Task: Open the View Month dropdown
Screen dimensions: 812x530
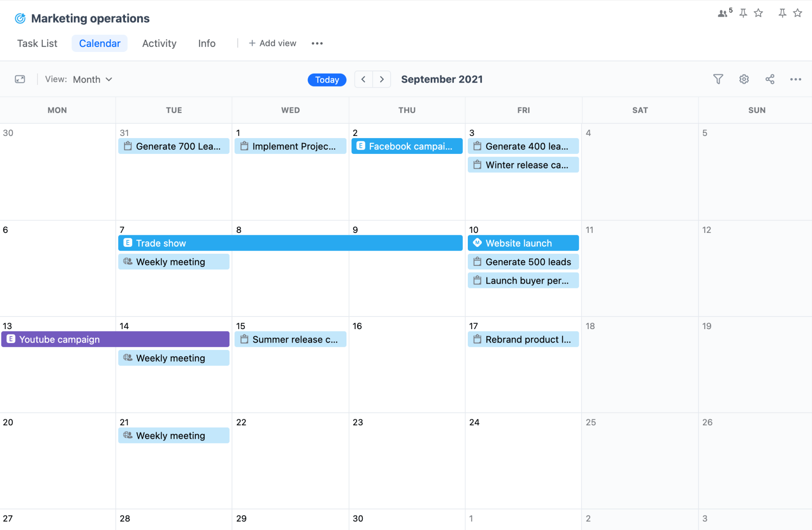Action: point(92,79)
